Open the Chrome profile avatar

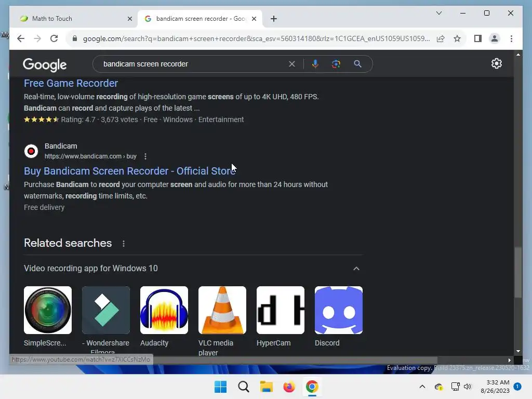[495, 38]
